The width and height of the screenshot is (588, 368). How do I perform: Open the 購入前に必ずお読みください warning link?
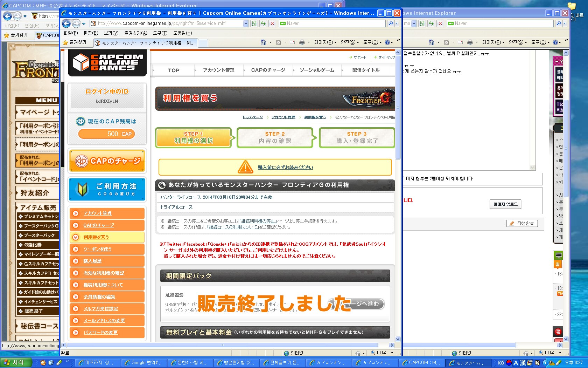(286, 168)
